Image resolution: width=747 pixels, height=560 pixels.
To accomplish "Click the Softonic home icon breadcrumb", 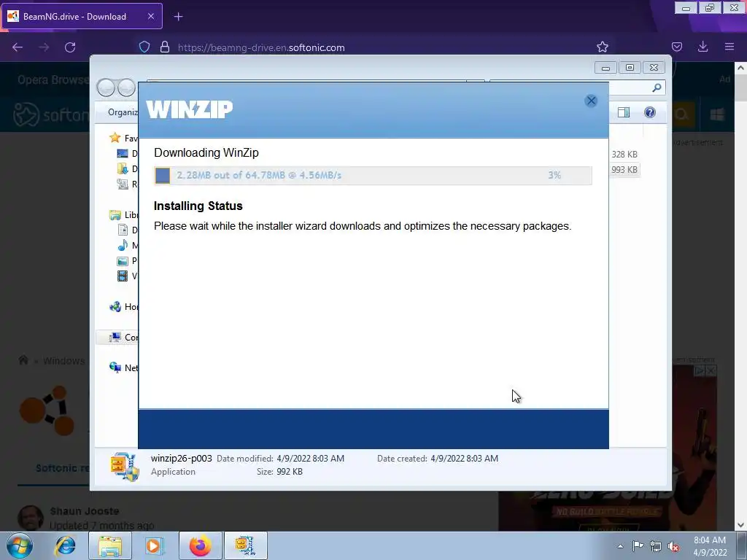I will (x=23, y=360).
